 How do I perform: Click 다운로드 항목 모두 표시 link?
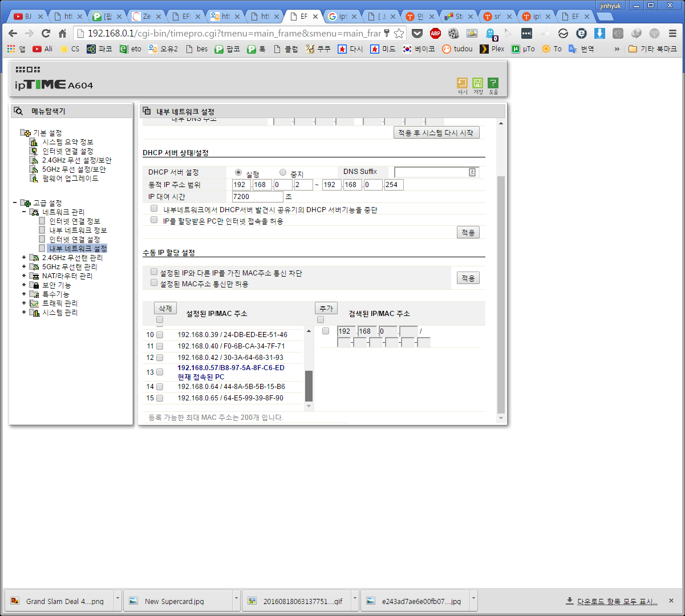(617, 601)
